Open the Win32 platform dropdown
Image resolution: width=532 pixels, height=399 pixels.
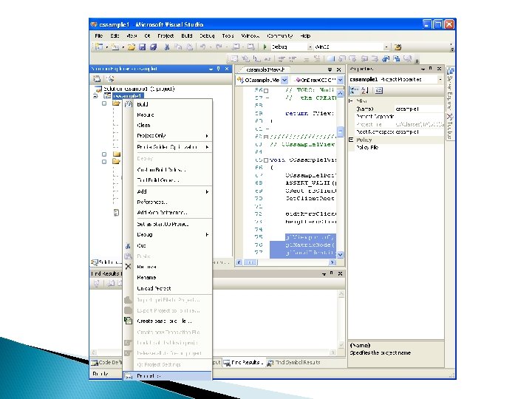pyautogui.click(x=386, y=47)
